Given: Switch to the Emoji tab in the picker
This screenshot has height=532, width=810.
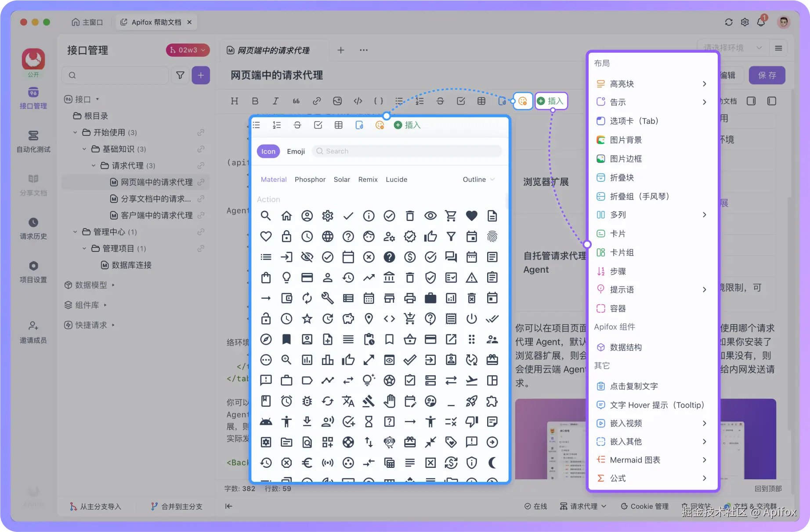Looking at the screenshot, I should (296, 151).
